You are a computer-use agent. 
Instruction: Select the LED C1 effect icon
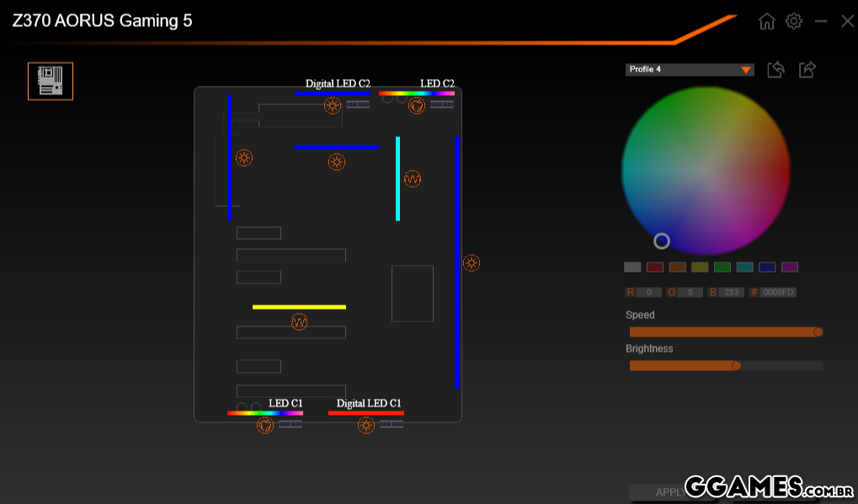tap(265, 425)
